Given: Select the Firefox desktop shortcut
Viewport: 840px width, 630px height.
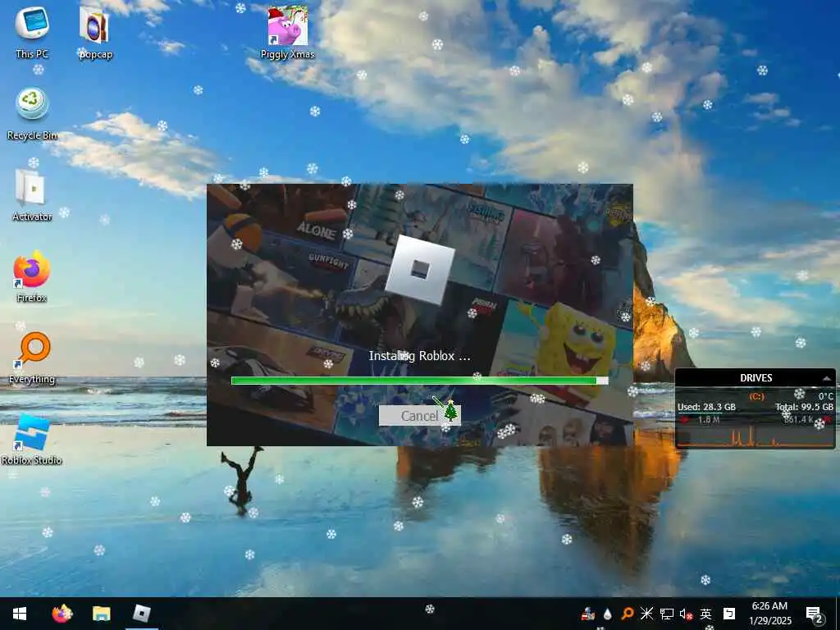Looking at the screenshot, I should [32, 276].
